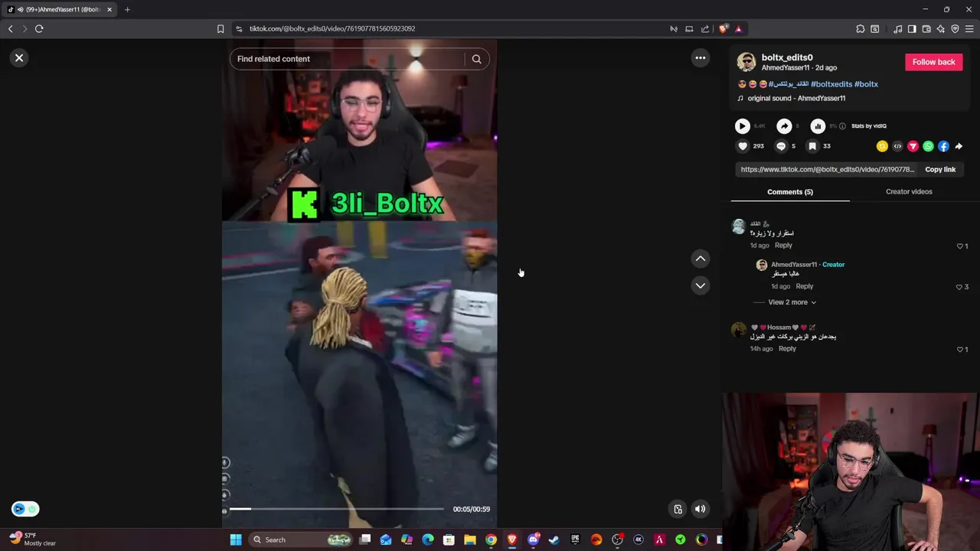Reply to AhmedYasser11 creator comment
The height and width of the screenshot is (551, 980).
(804, 286)
